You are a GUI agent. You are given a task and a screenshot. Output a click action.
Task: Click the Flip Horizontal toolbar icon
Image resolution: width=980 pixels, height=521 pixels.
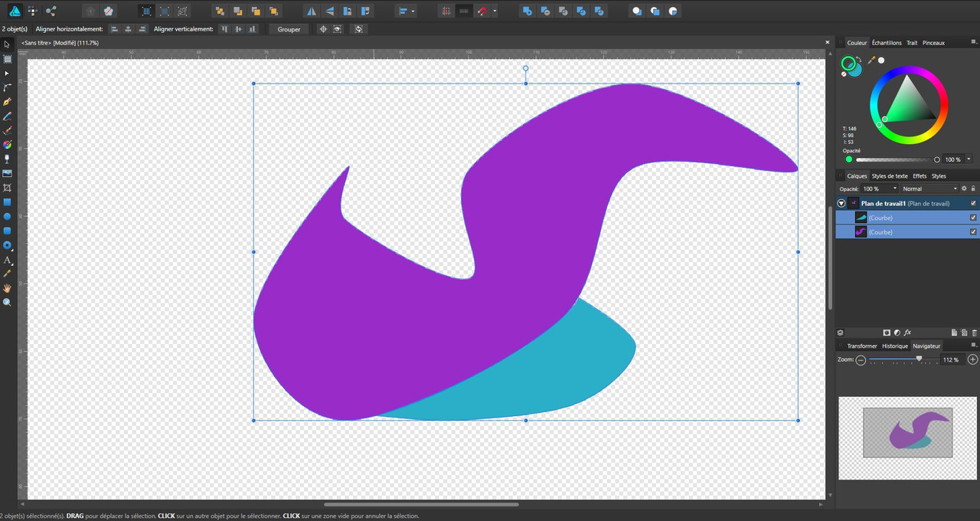(x=311, y=11)
